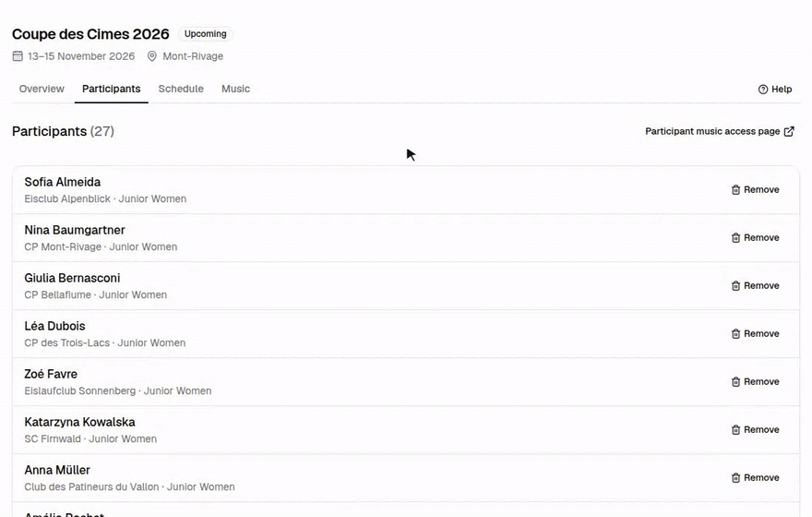Click trash icon in Léa Dubois row
This screenshot has width=812, height=517.
pyautogui.click(x=736, y=333)
